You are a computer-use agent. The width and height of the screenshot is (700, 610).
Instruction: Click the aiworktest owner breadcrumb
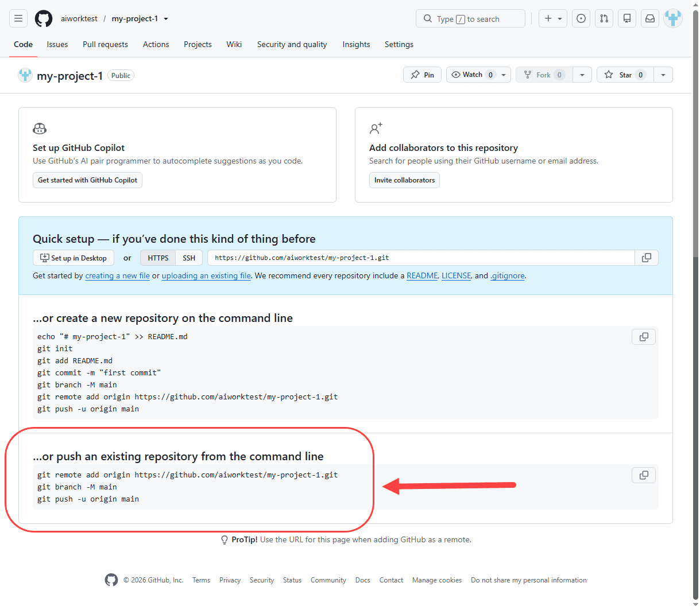[79, 19]
